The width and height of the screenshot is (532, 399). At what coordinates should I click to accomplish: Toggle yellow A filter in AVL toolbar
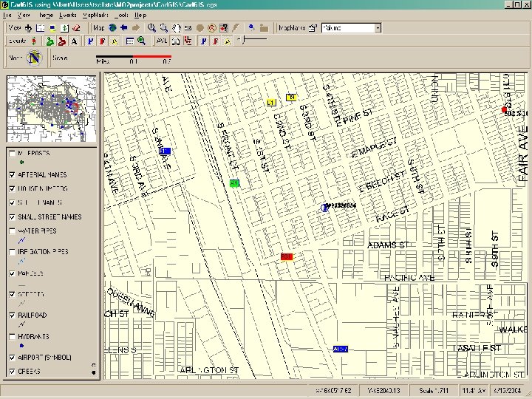pyautogui.click(x=228, y=41)
